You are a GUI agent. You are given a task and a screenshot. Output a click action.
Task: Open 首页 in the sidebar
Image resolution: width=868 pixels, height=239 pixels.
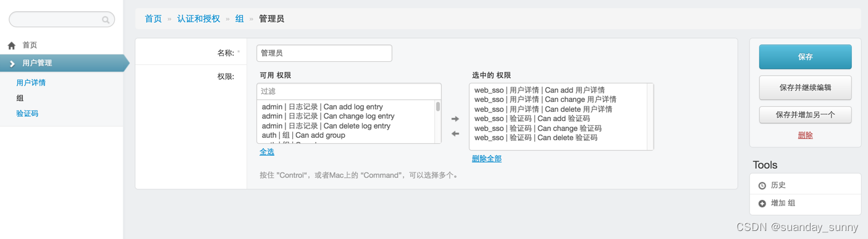30,45
